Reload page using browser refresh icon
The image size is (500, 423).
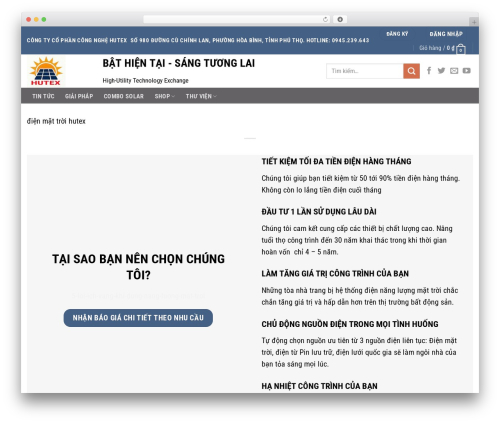pyautogui.click(x=325, y=19)
